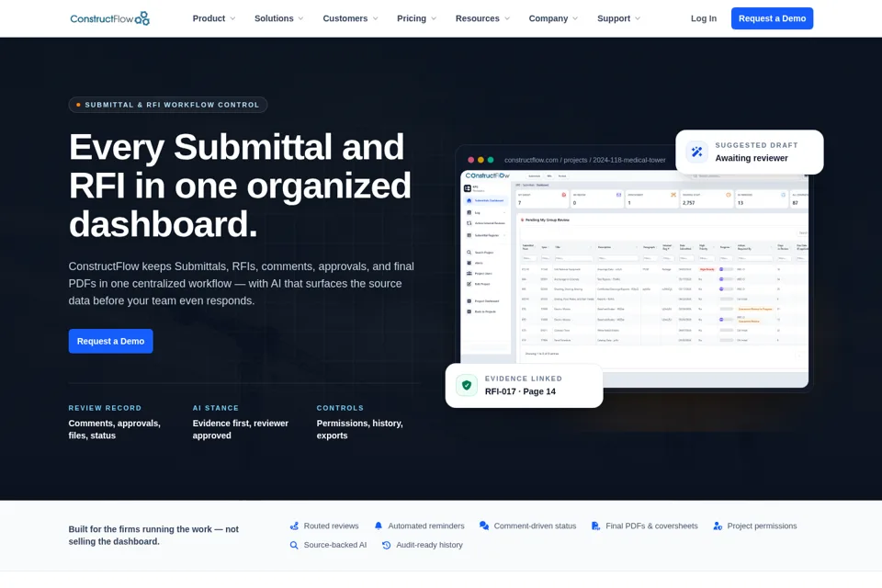This screenshot has height=588, width=882.
Task: Open the Pricing dropdown
Action: pyautogui.click(x=417, y=18)
